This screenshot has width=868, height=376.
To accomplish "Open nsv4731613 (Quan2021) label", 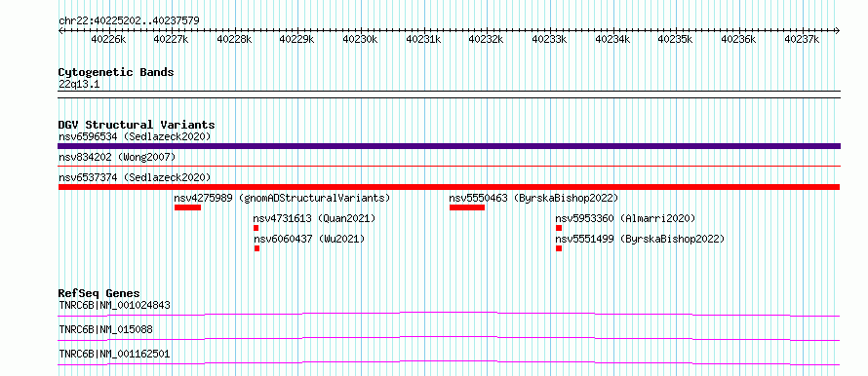I will pos(314,219).
